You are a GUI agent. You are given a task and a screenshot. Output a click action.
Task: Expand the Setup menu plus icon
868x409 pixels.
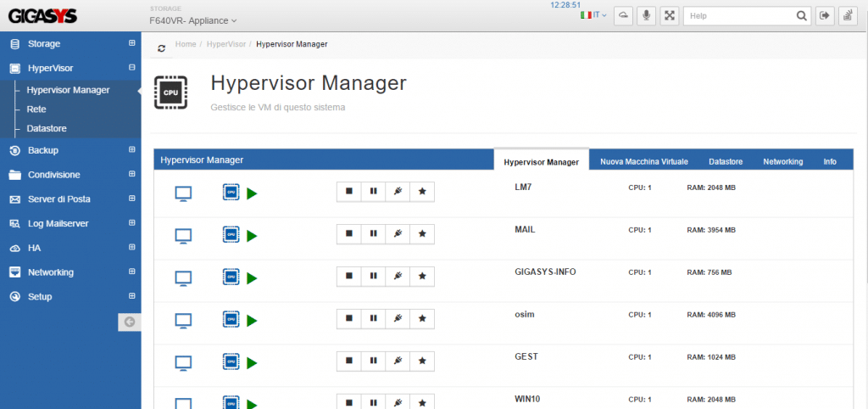point(131,295)
